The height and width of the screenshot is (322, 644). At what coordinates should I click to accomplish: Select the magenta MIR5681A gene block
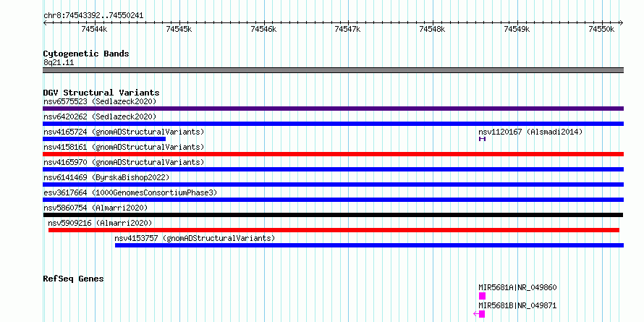click(x=482, y=296)
